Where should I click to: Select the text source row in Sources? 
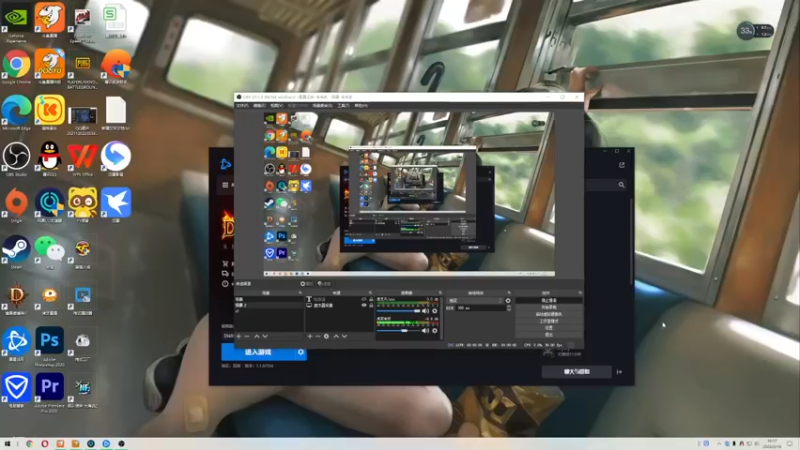[x=340, y=299]
